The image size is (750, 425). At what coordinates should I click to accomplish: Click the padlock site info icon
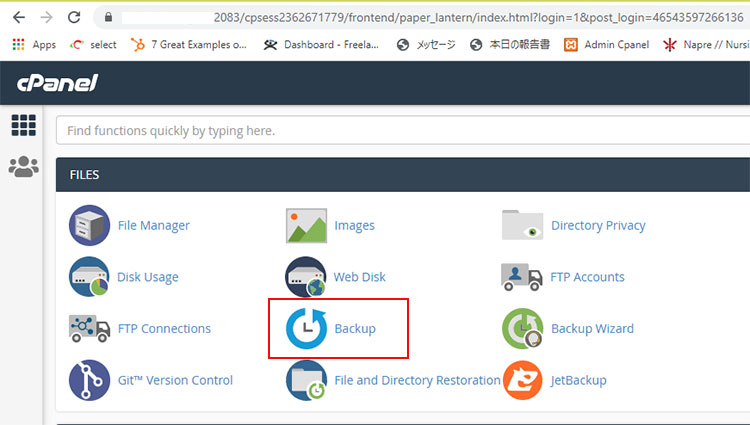[109, 18]
